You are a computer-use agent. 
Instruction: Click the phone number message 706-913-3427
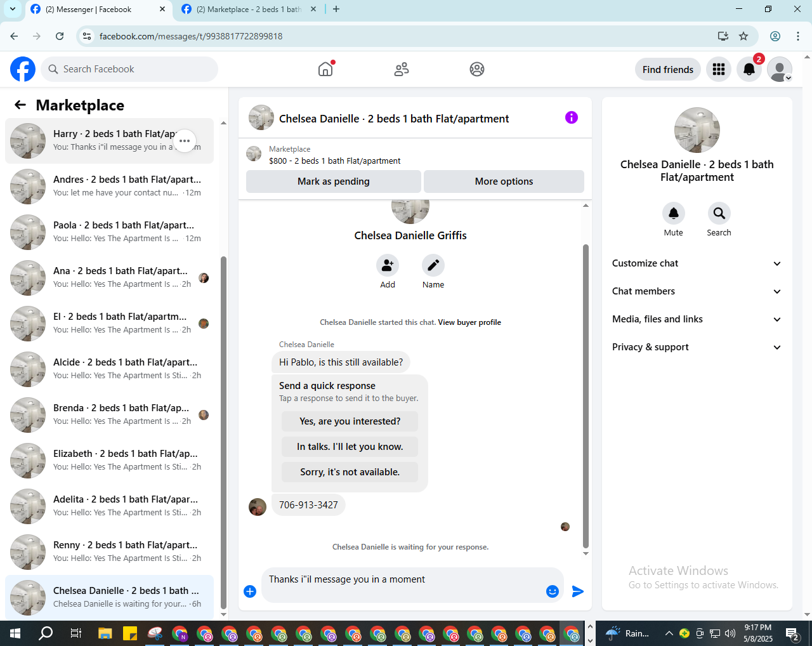(308, 505)
